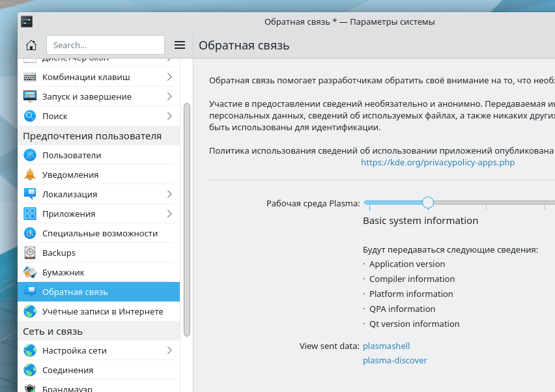This screenshot has height=392, width=555.
Task: Expand the Локализация submenu arrow
Action: (169, 194)
